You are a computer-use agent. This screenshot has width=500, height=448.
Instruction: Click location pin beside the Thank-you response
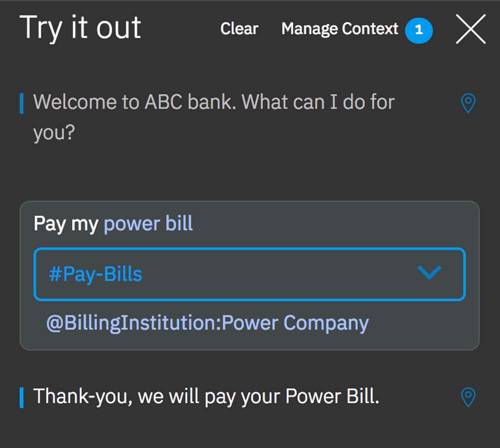click(x=467, y=397)
